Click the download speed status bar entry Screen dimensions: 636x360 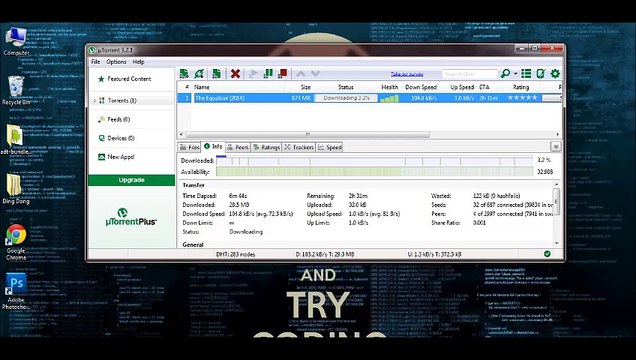click(x=325, y=254)
